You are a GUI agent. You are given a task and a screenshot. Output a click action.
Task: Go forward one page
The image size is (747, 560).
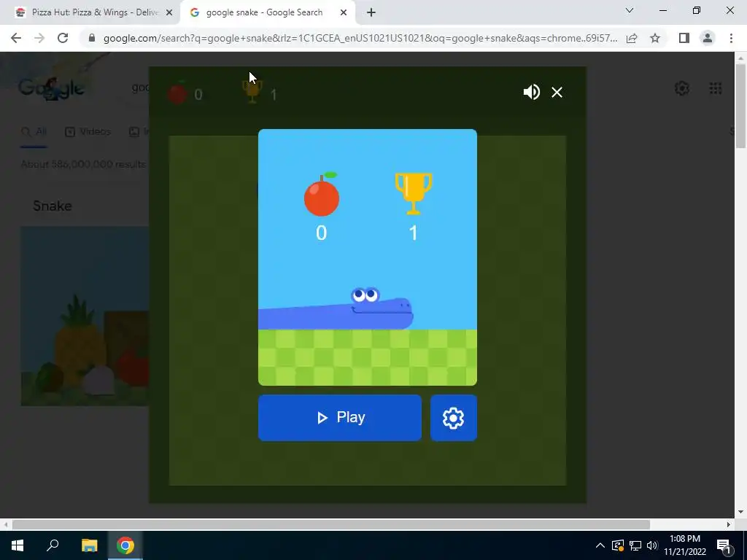(39, 38)
